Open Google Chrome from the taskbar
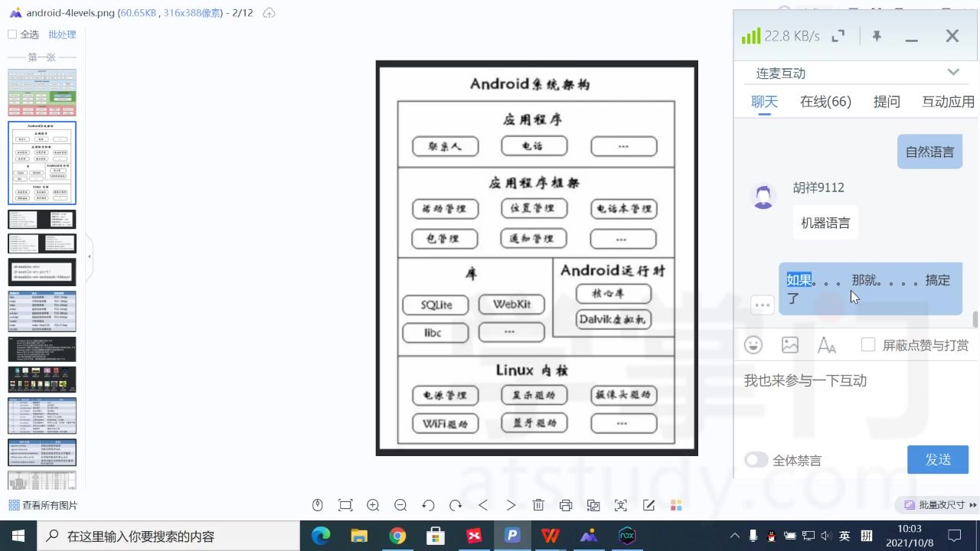 397,536
